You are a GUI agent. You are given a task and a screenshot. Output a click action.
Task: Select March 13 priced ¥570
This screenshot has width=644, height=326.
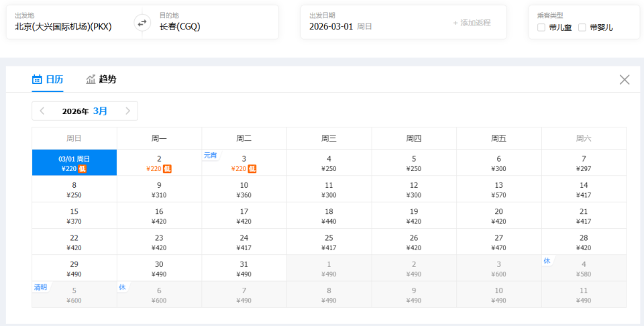(x=499, y=189)
